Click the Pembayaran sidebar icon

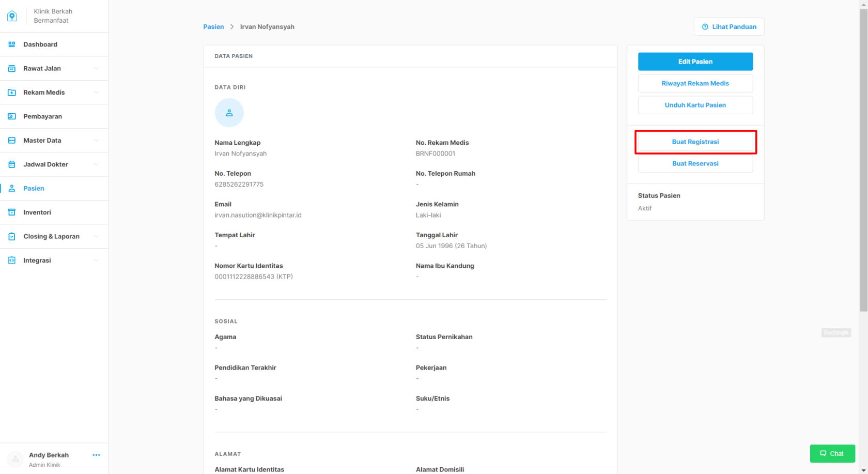pyautogui.click(x=12, y=116)
